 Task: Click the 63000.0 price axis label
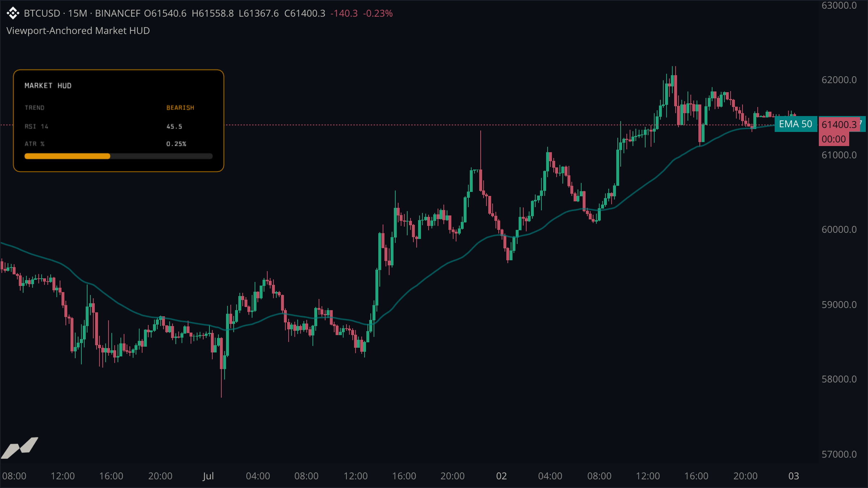pyautogui.click(x=839, y=5)
